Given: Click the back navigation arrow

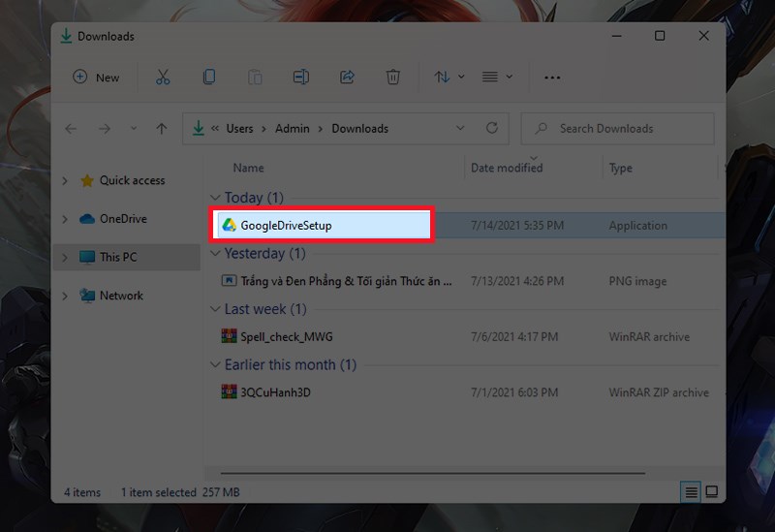Looking at the screenshot, I should click(71, 128).
